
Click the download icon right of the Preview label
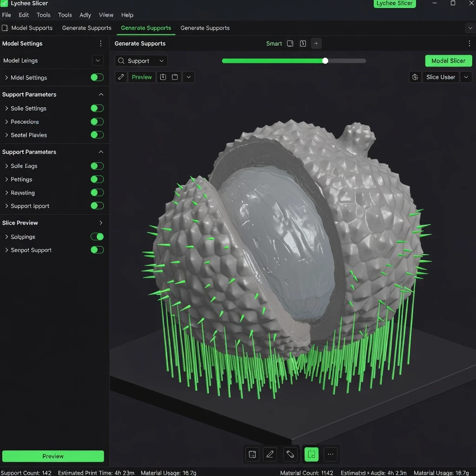pos(163,77)
